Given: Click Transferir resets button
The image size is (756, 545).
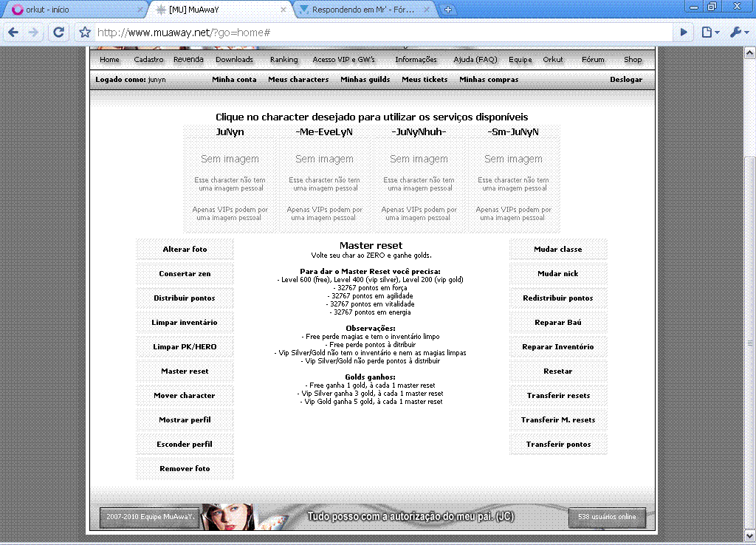Looking at the screenshot, I should tap(558, 396).
